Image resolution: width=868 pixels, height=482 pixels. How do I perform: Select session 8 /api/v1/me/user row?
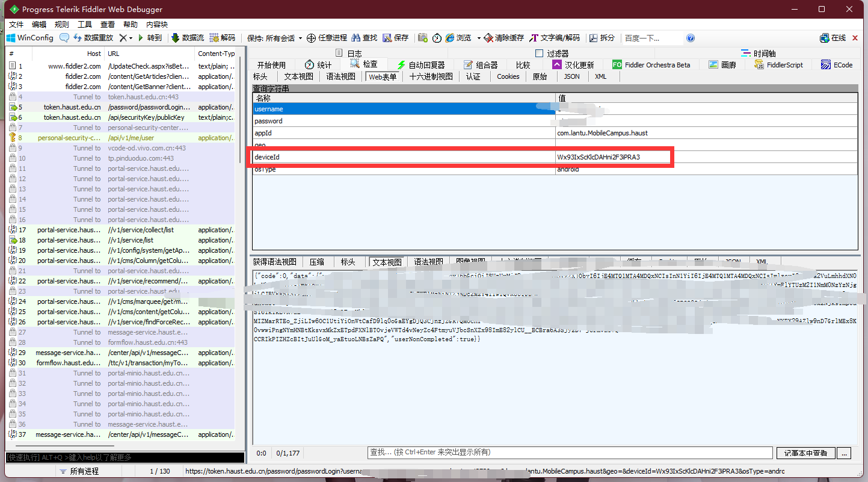120,138
